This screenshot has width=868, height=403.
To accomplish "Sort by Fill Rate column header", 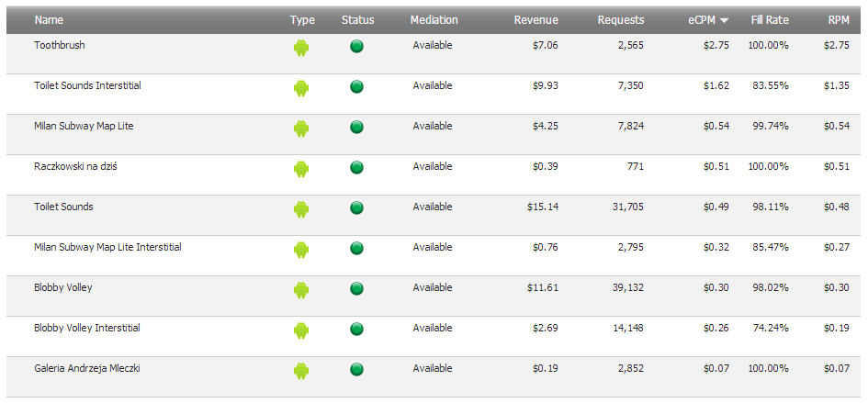I will point(769,20).
